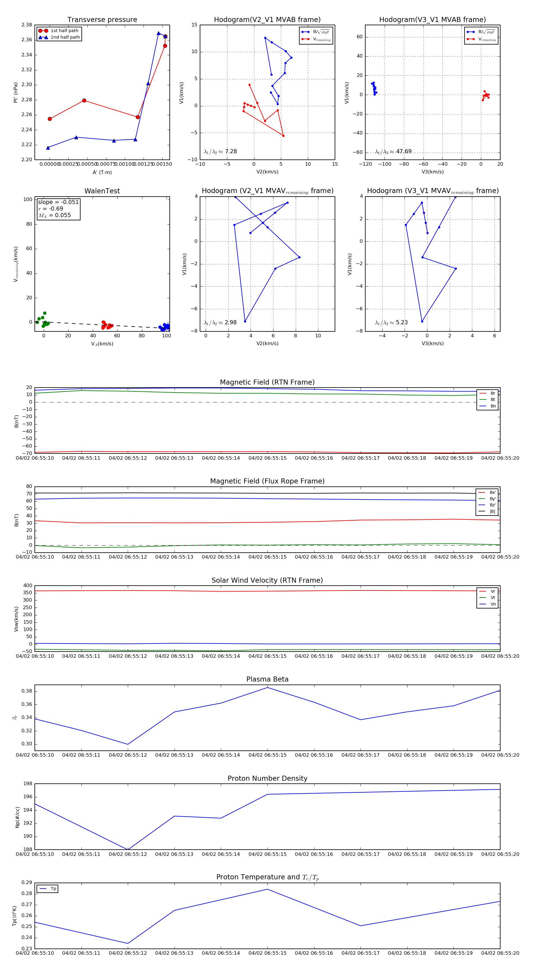Click the eigenvalue ratio 7.28 label

[x=221, y=151]
